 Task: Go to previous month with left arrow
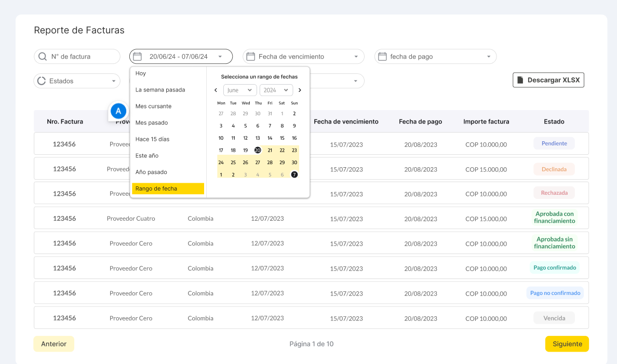(x=216, y=90)
